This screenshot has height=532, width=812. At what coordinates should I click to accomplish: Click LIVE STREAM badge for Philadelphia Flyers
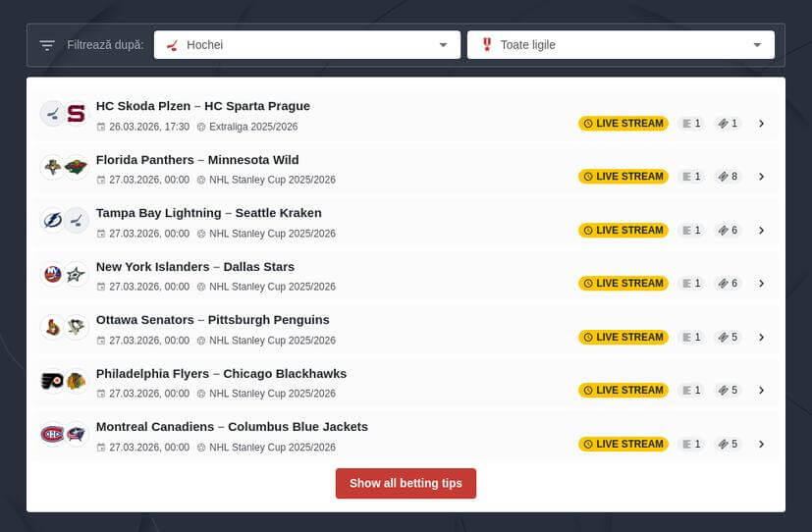tap(623, 390)
